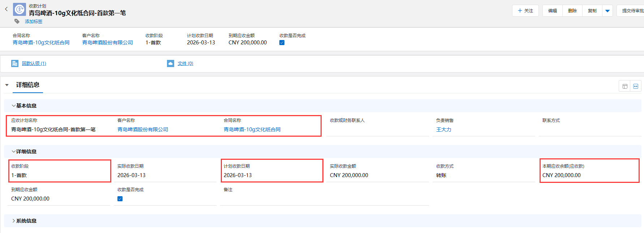
Task: Switch to panel layout view icon
Action: pyautogui.click(x=625, y=86)
